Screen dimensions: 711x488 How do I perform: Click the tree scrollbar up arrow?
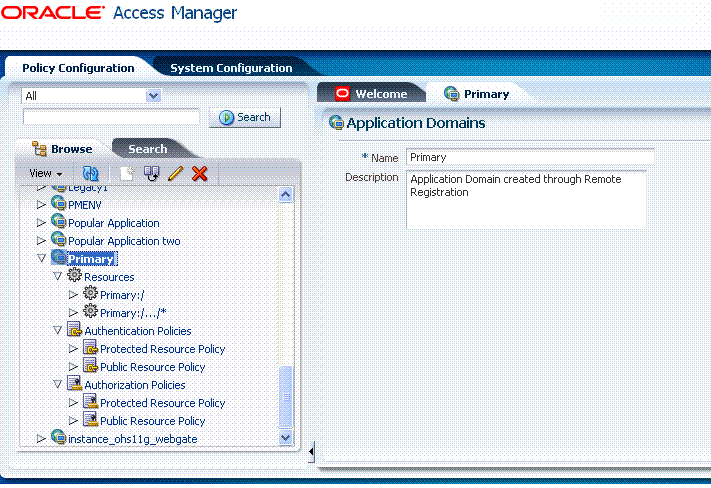[286, 195]
